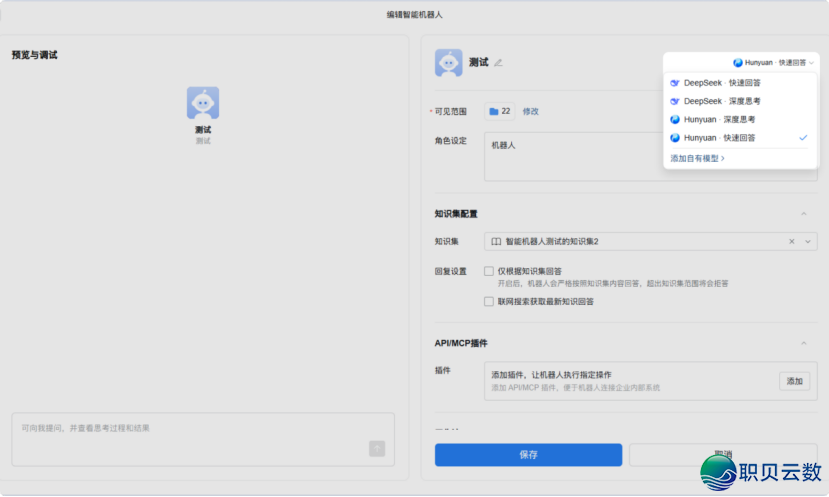Collapse the 知识集配置 section

pos(804,214)
